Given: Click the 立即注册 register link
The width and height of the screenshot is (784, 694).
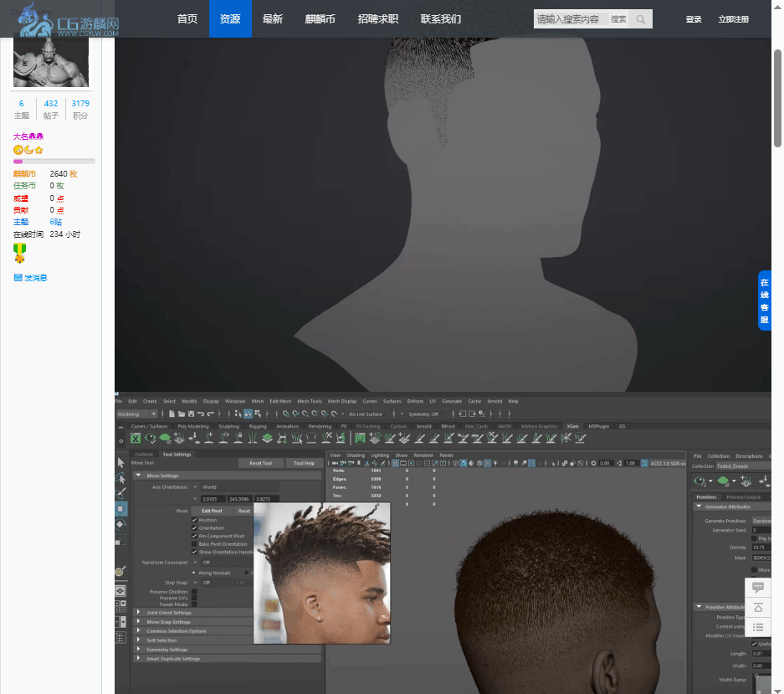Looking at the screenshot, I should pyautogui.click(x=733, y=19).
